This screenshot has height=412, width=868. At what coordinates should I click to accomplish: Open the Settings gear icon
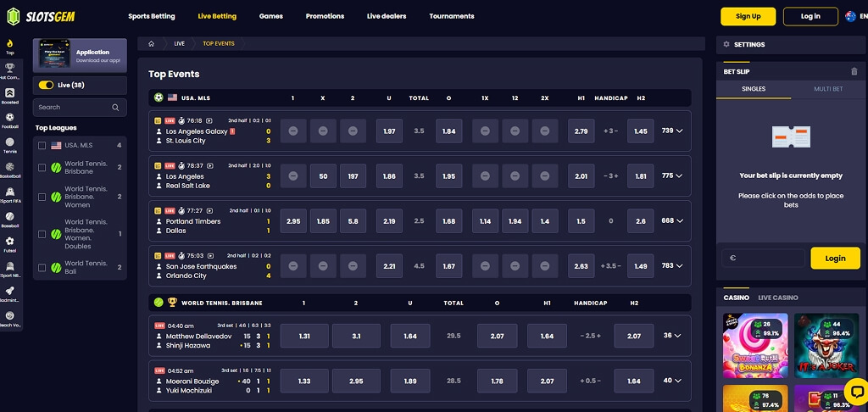pyautogui.click(x=726, y=44)
